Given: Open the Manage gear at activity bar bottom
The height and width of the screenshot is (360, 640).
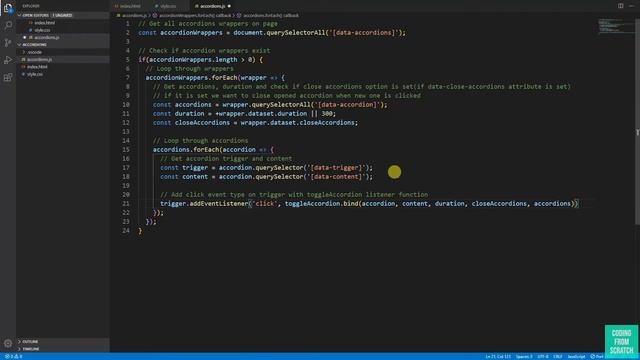Looking at the screenshot, I should tap(8, 343).
